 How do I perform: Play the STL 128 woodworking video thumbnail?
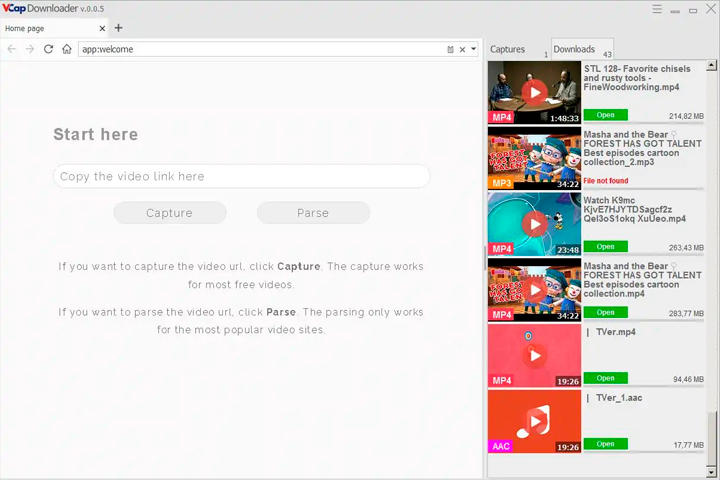[x=534, y=92]
